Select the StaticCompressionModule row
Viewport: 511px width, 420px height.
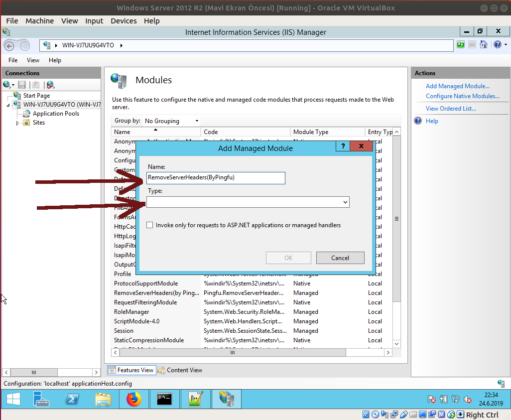pyautogui.click(x=252, y=340)
